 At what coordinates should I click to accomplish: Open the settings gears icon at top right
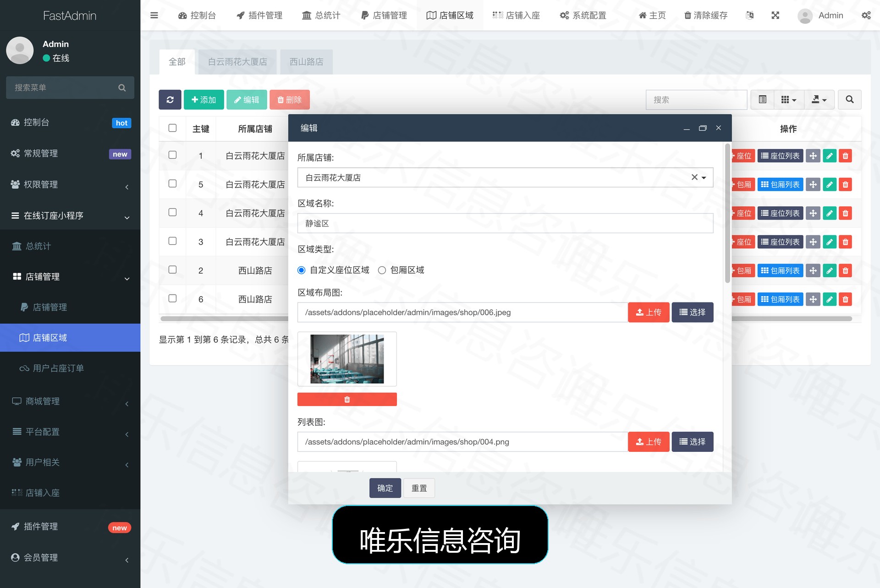866,15
